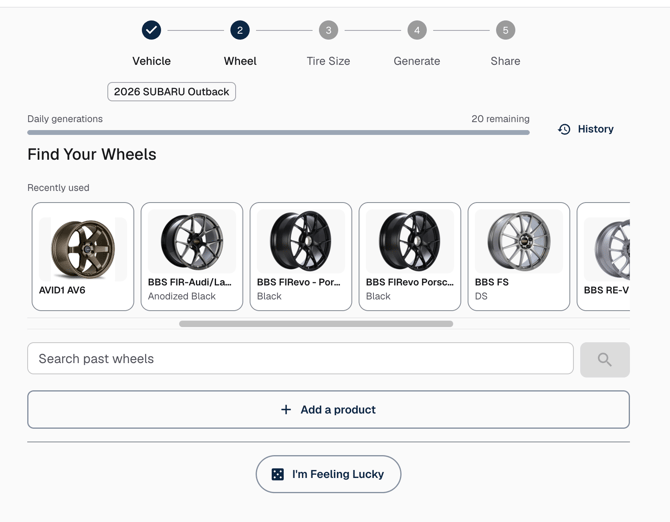The image size is (670, 522).
Task: Select the step 2 Wheel circle
Action: 240,30
